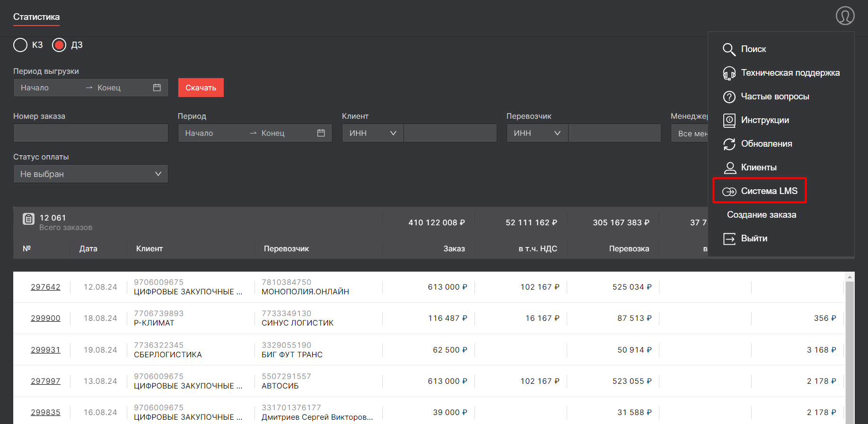Click the № column header
868x424 pixels.
click(x=27, y=248)
